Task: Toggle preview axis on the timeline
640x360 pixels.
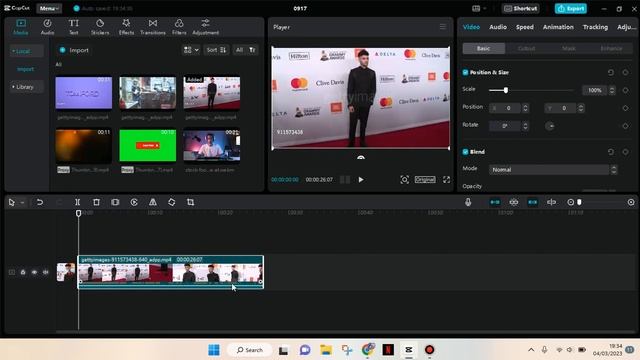Action: tap(551, 202)
